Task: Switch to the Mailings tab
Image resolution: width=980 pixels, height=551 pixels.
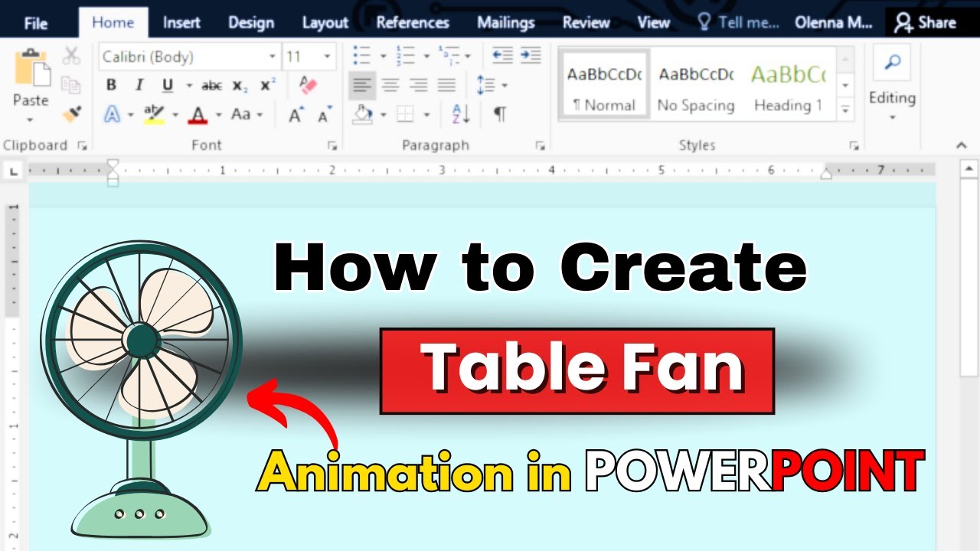Action: [505, 23]
